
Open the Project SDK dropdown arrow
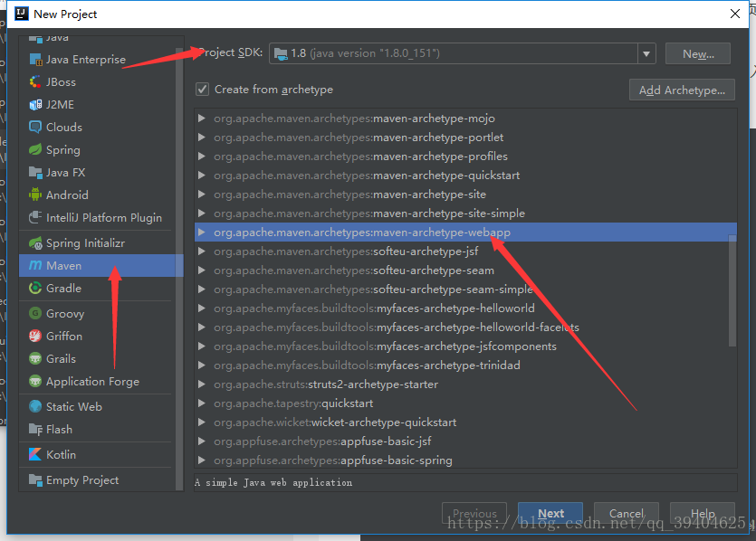tap(646, 53)
